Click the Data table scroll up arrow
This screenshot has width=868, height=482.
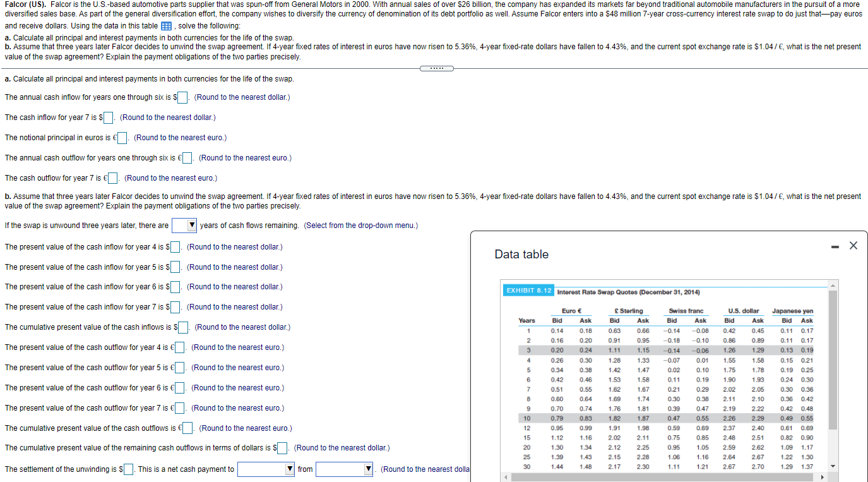(833, 287)
